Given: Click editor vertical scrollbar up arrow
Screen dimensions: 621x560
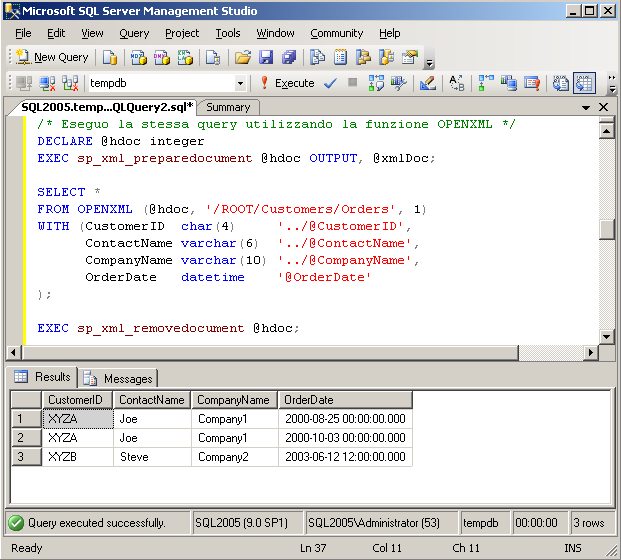Looking at the screenshot, I should [x=606, y=130].
